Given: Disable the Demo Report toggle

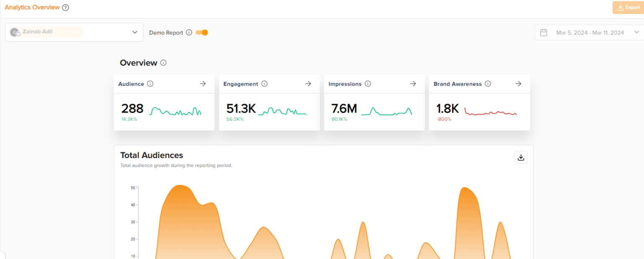Looking at the screenshot, I should point(201,32).
